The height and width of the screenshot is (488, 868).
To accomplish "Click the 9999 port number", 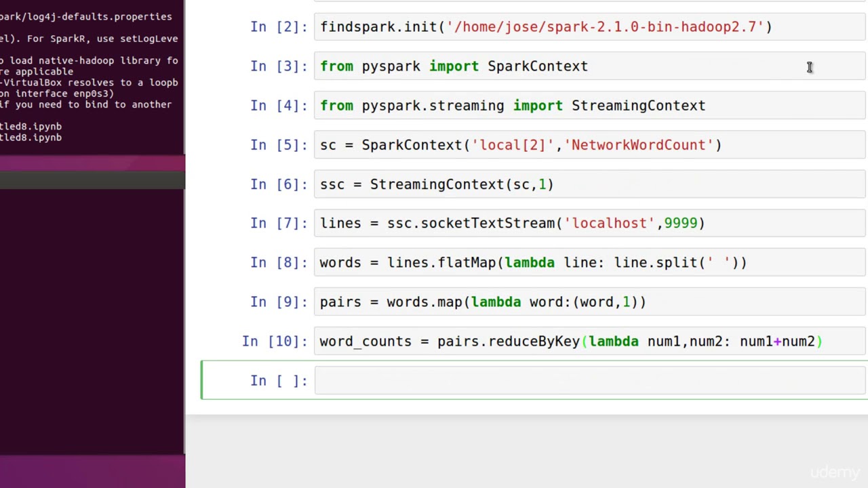I will point(680,223).
